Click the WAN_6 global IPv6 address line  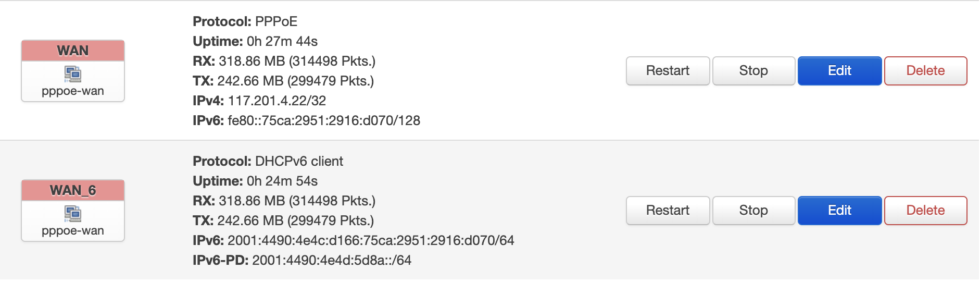[x=370, y=240]
